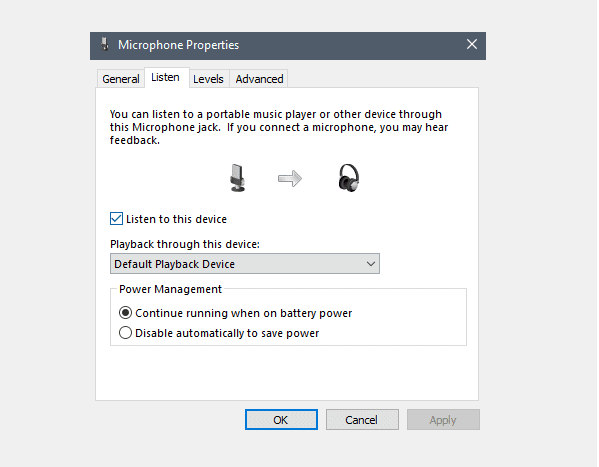Uncheck Listen to this device checkbox
The width and height of the screenshot is (599, 467).
[x=116, y=219]
